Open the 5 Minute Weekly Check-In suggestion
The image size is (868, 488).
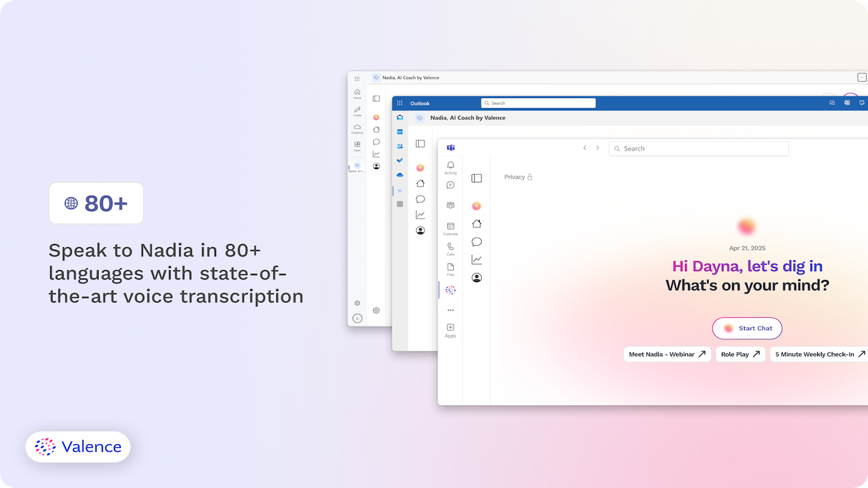tap(819, 354)
